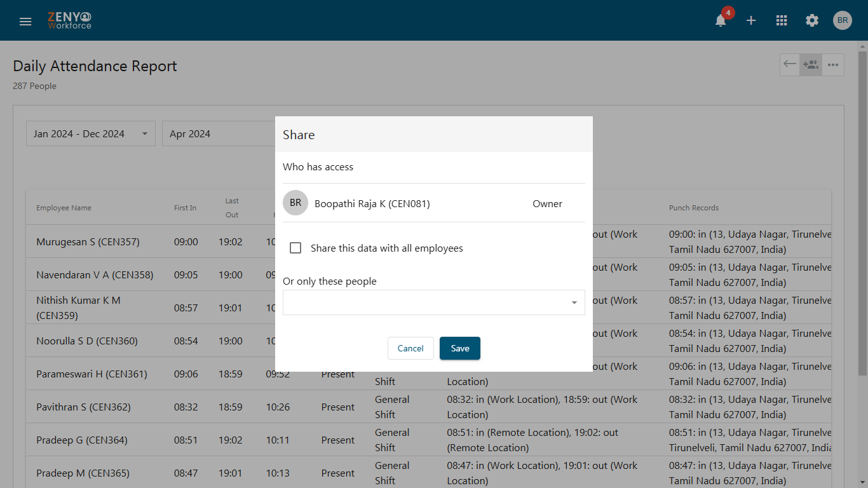Click the share people icon
The image size is (868, 488).
point(811,64)
